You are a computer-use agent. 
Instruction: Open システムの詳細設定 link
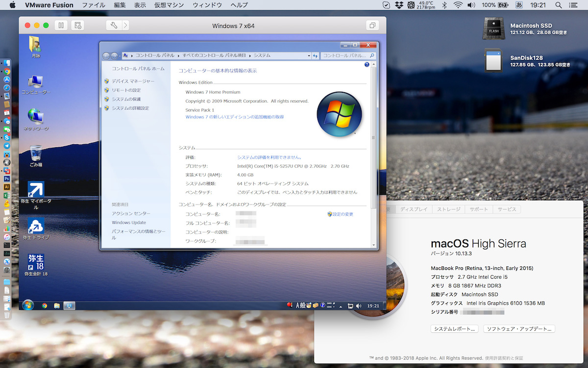[x=130, y=108]
